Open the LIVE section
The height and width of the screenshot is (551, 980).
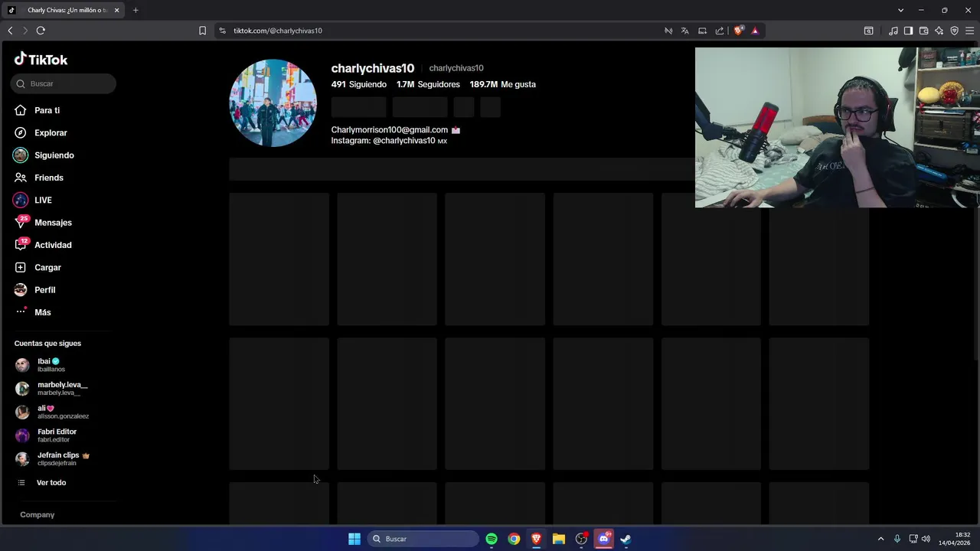click(x=43, y=200)
